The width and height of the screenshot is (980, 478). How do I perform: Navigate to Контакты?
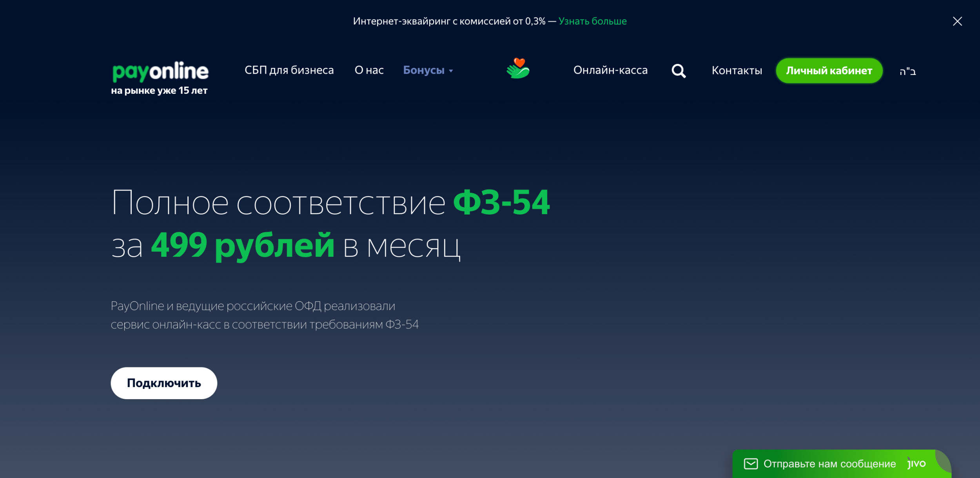[x=737, y=71]
